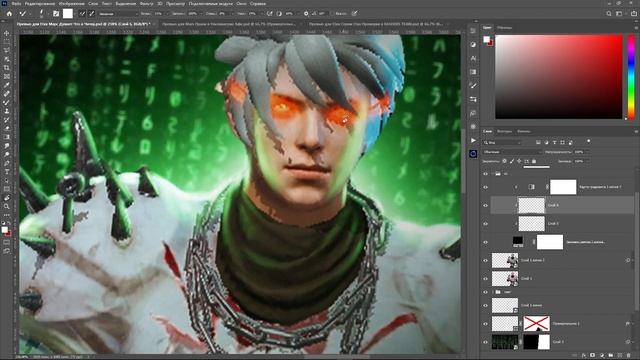Open the layer kind filter dropdown
640x360 pixels.
502,142
